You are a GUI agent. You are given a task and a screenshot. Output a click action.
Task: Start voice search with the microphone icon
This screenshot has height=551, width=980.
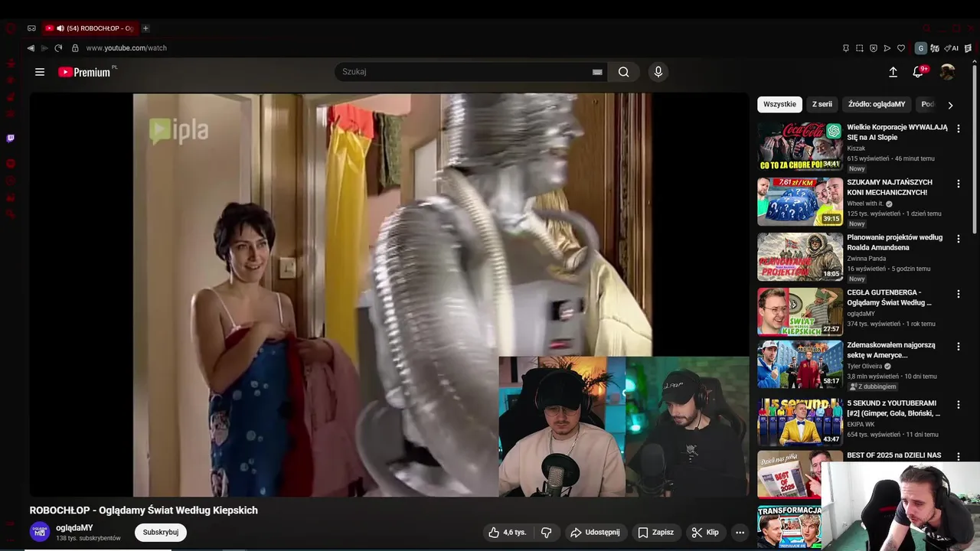[x=658, y=72]
